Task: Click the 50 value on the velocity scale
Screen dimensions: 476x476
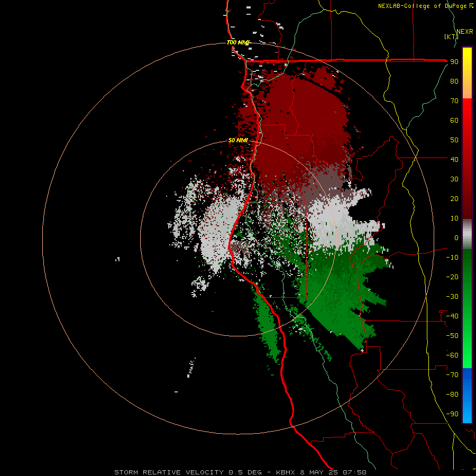Action: point(454,140)
